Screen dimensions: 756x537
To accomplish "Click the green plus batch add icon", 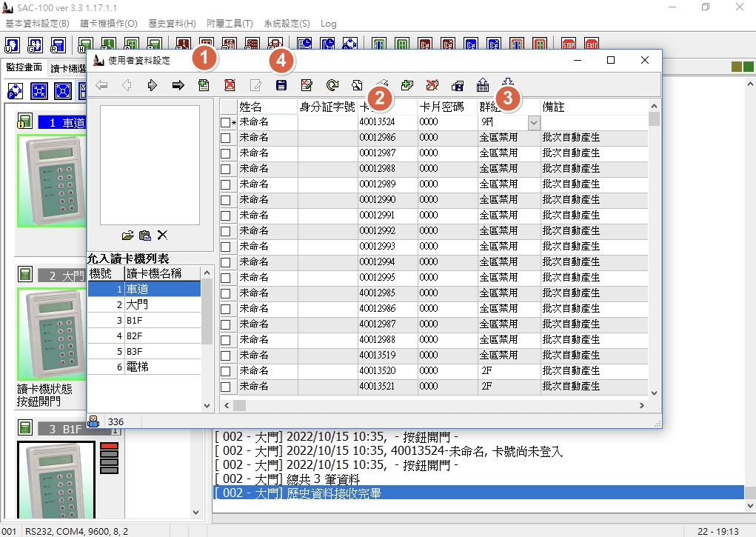I will (407, 85).
